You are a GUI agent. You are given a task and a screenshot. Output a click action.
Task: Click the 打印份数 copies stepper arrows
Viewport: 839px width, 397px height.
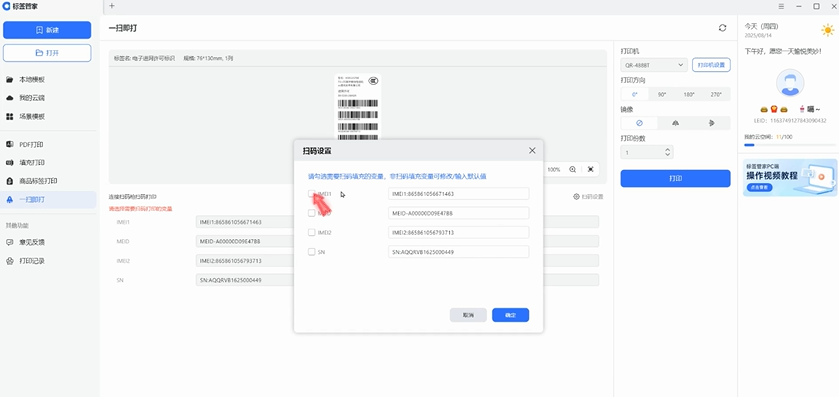[667, 152]
